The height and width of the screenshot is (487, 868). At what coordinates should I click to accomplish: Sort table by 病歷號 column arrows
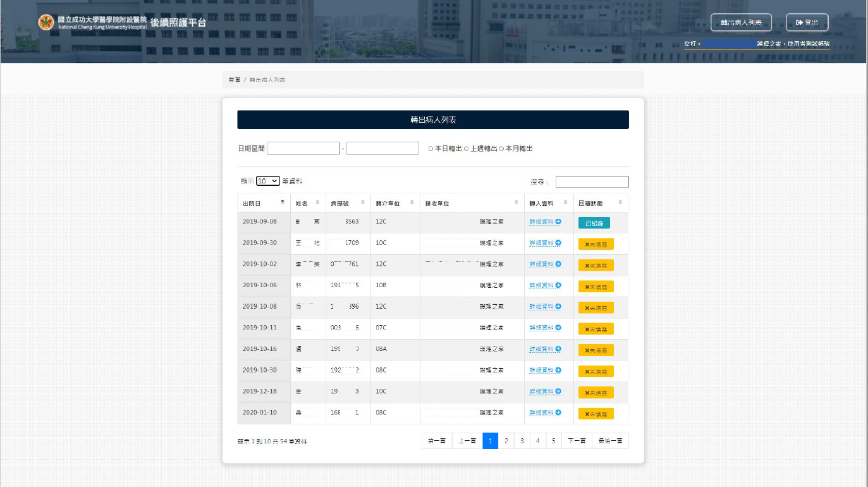click(x=363, y=203)
